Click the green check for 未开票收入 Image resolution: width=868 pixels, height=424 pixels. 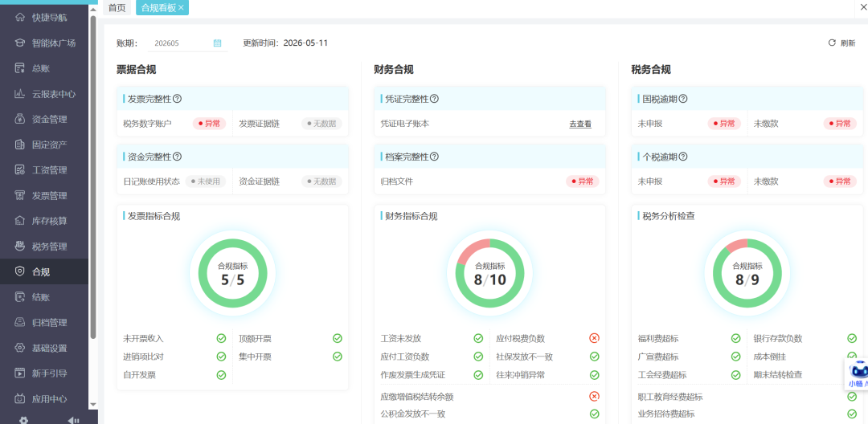coord(221,338)
